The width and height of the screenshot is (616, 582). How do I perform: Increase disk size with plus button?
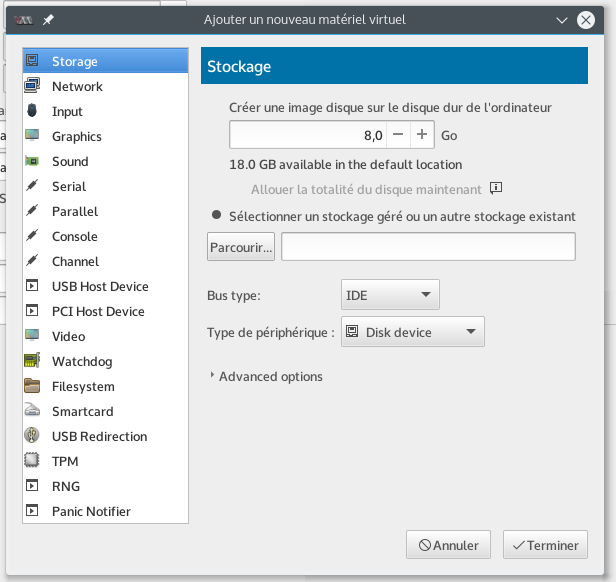pos(422,135)
